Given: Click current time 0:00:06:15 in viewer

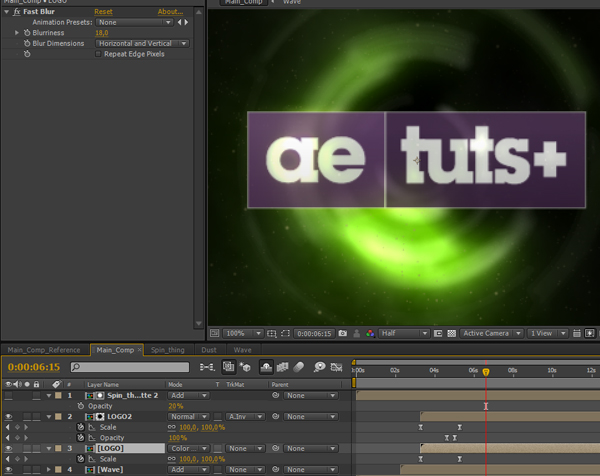Looking at the screenshot, I should [314, 333].
